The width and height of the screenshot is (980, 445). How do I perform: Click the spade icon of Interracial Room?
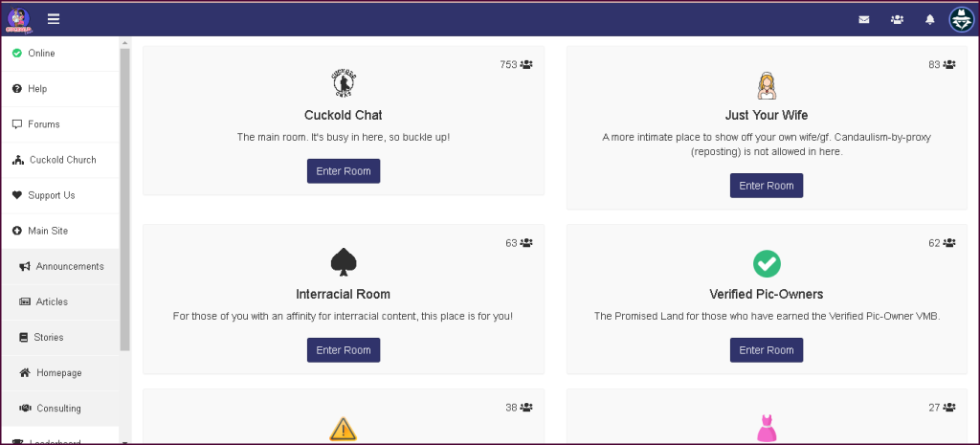point(343,262)
